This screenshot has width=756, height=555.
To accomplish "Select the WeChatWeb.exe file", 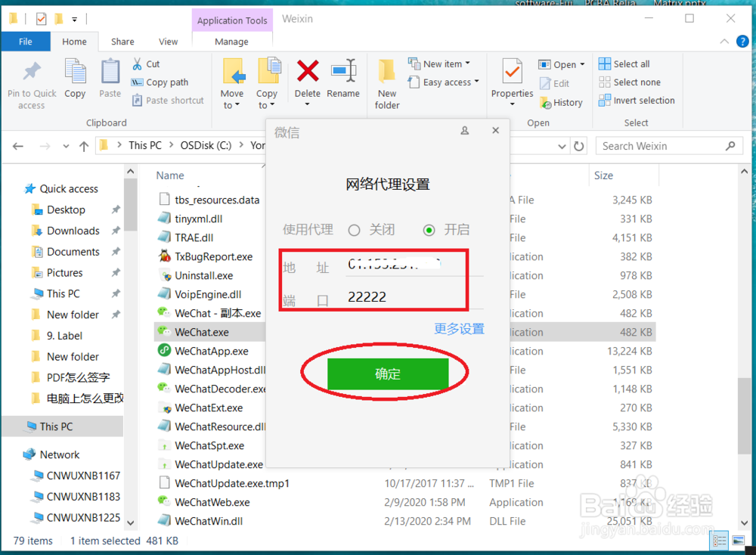I will click(212, 502).
